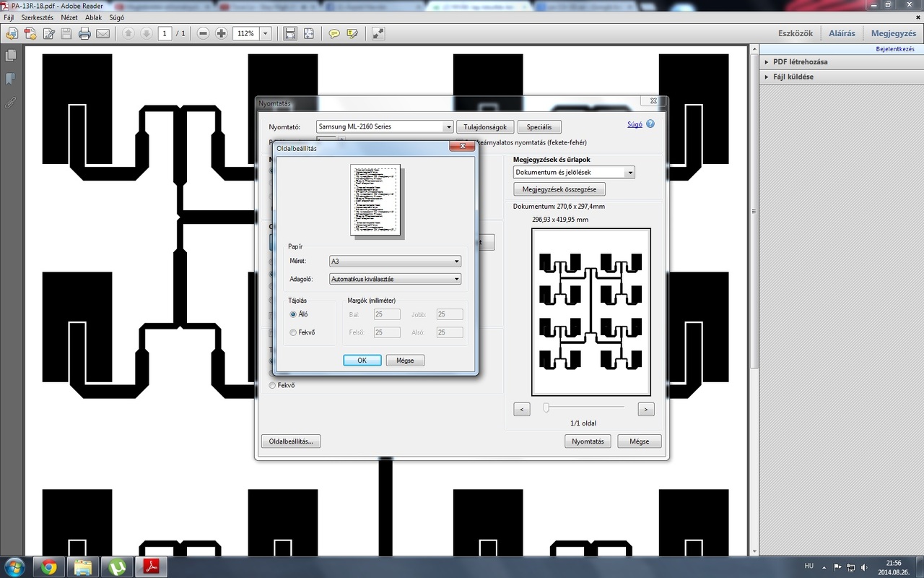Open the zoom percentage dropdown arrow

pyautogui.click(x=266, y=33)
